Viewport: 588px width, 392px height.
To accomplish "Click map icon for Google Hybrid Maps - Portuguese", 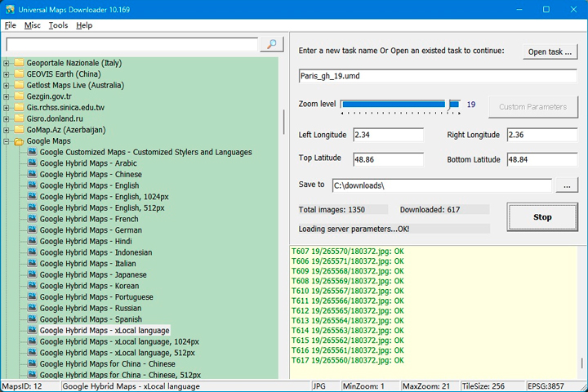I will 32,296.
